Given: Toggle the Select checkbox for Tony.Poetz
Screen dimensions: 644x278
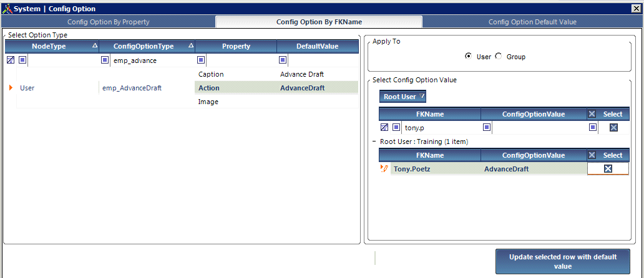Looking at the screenshot, I should (x=608, y=168).
